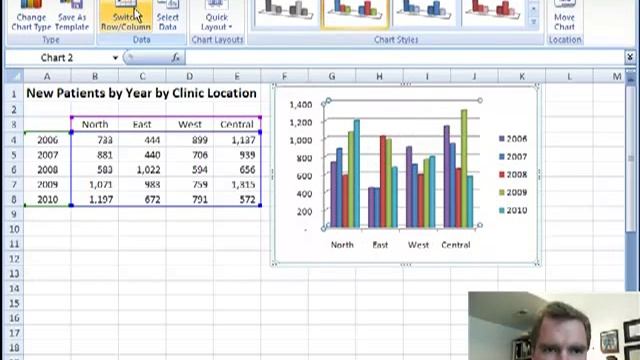Click cell containing 440
Viewport: 640px width, 360px height.
(142, 155)
